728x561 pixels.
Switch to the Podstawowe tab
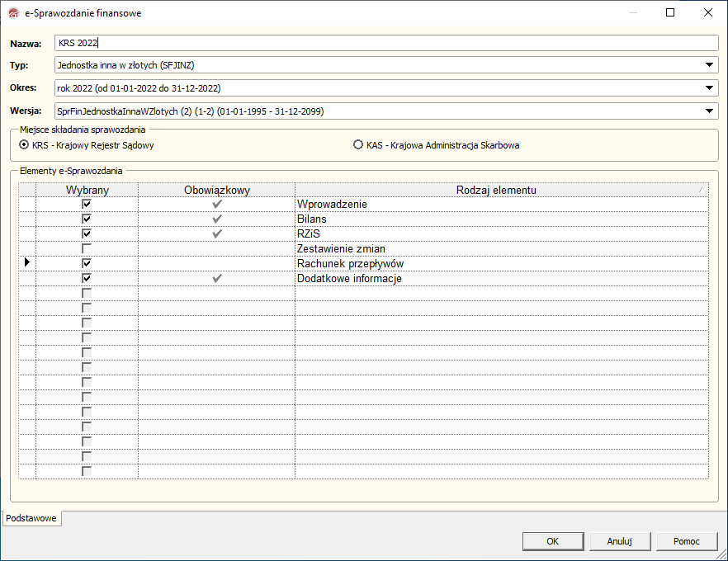(x=31, y=518)
